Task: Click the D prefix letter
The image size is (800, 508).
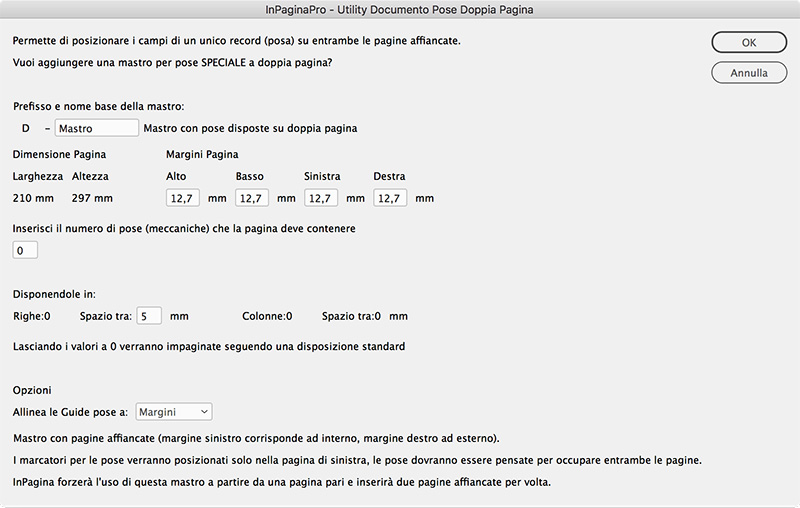Action: click(25, 128)
